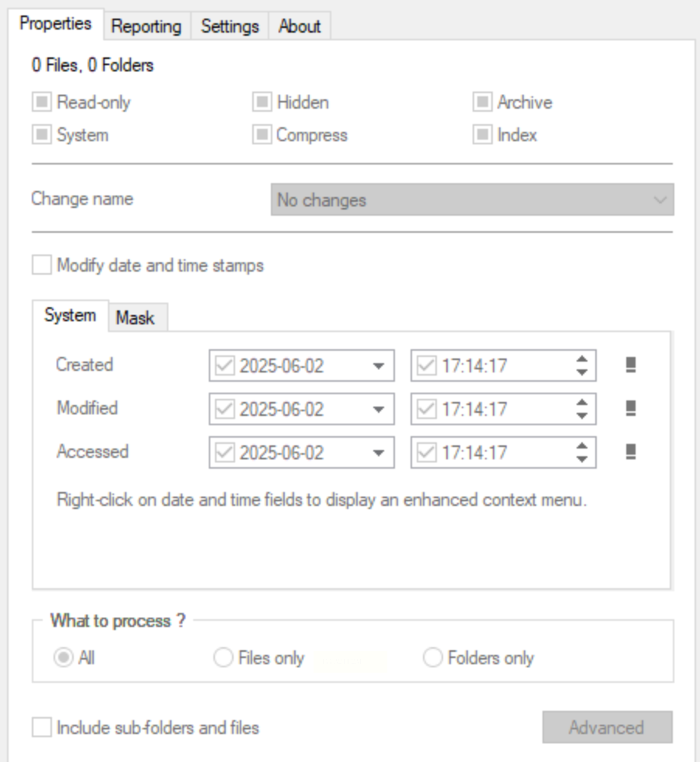Select the Files only radio option

(x=224, y=659)
